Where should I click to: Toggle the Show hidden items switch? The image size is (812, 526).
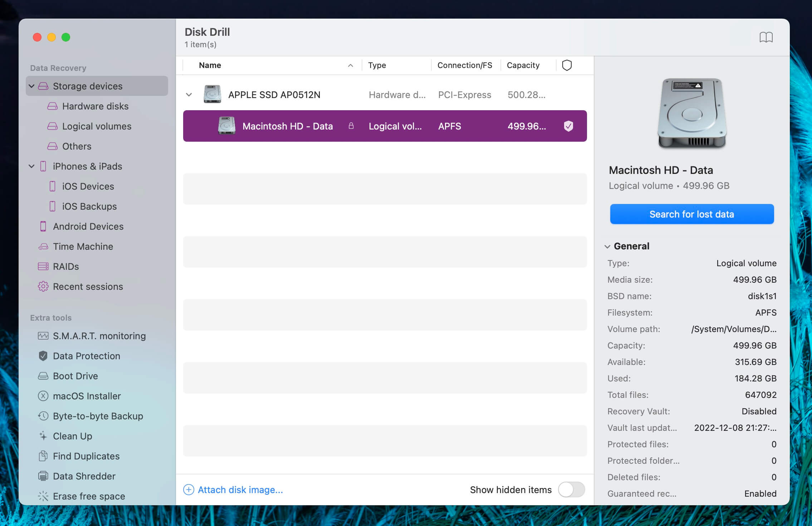[x=572, y=490]
